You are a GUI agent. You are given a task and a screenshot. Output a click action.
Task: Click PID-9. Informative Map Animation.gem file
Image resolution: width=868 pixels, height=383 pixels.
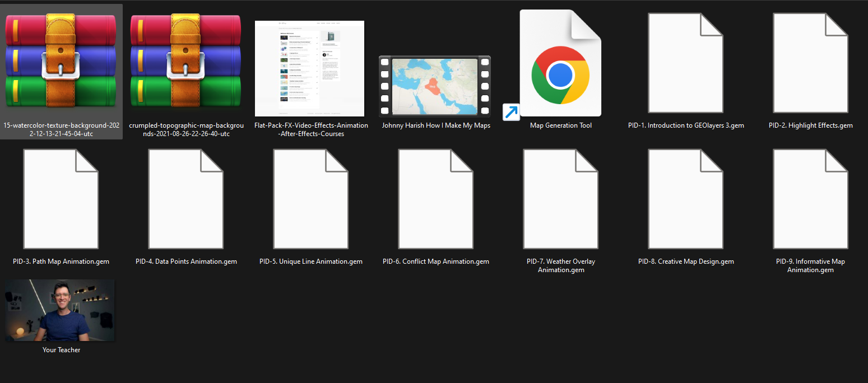pos(810,199)
